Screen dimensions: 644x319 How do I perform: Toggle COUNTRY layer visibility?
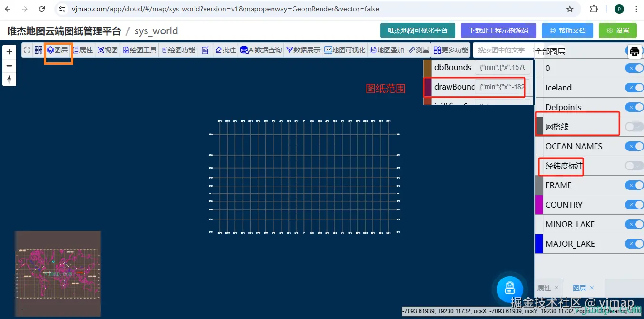634,205
